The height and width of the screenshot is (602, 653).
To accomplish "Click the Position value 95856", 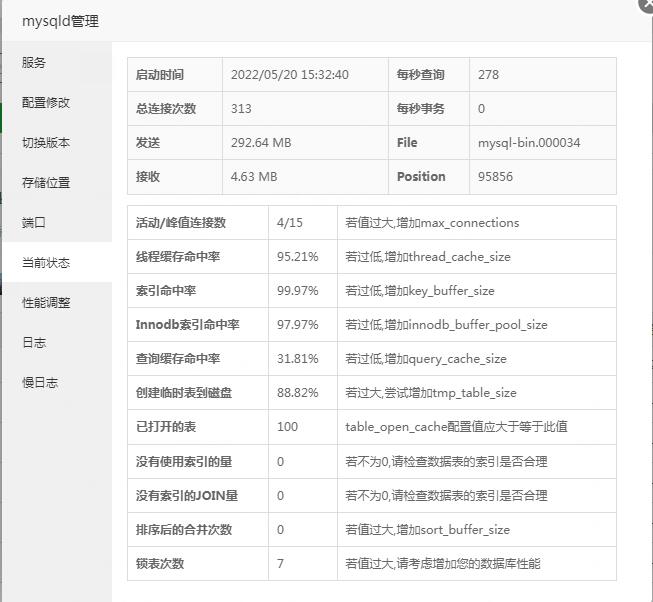I will [x=495, y=177].
